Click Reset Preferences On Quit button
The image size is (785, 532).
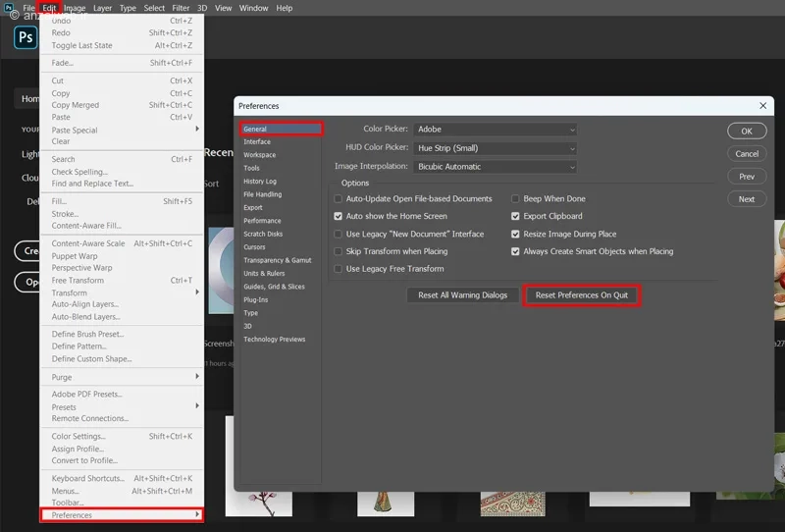click(582, 295)
